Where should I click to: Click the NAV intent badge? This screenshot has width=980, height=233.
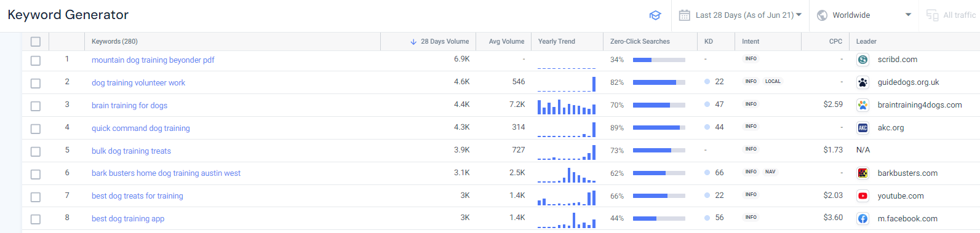770,172
